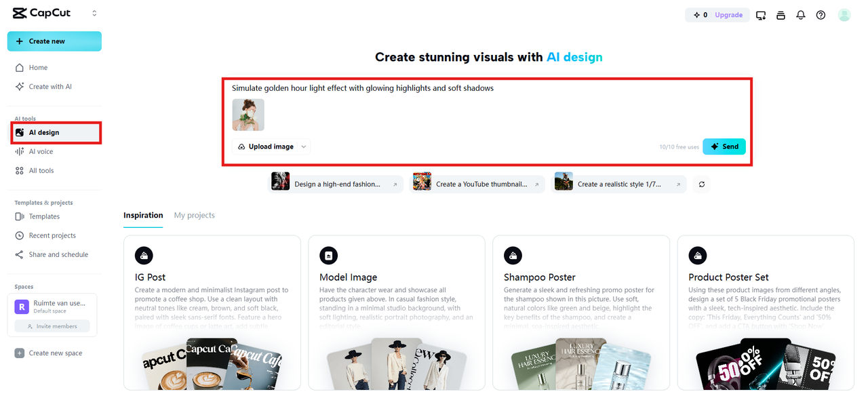Click the Invite members button
The image size is (868, 394).
[52, 326]
